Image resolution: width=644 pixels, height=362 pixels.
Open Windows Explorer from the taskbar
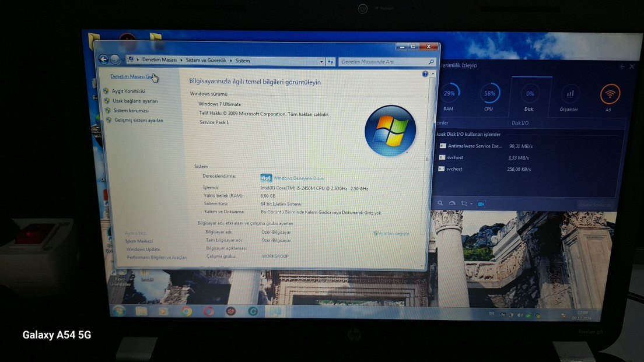coord(142,311)
